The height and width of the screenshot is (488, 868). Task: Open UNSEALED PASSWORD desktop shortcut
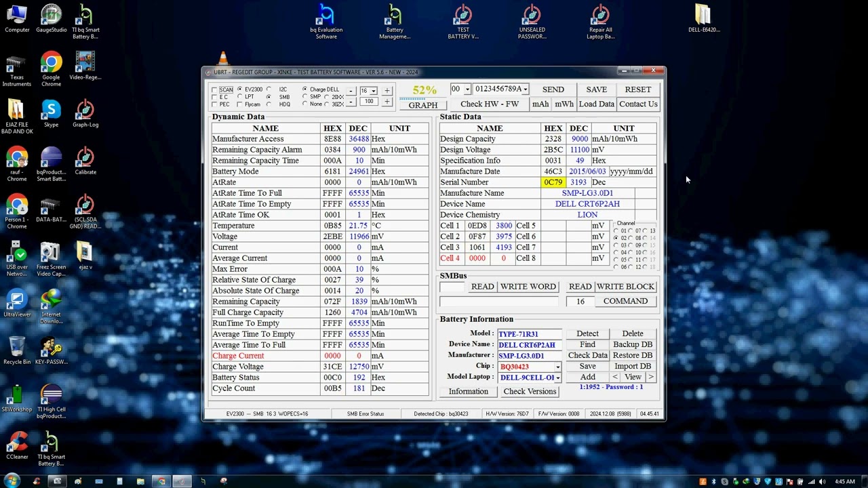coord(532,22)
